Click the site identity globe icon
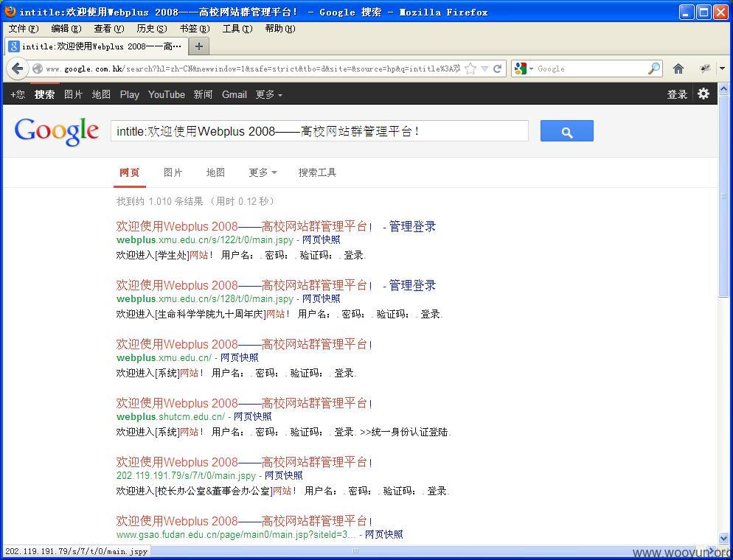The width and height of the screenshot is (733, 560). click(38, 69)
